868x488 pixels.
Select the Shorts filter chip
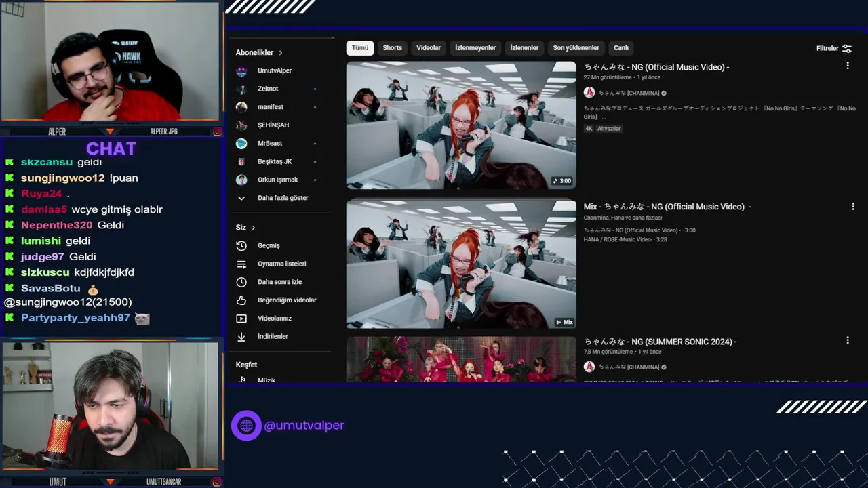[393, 48]
